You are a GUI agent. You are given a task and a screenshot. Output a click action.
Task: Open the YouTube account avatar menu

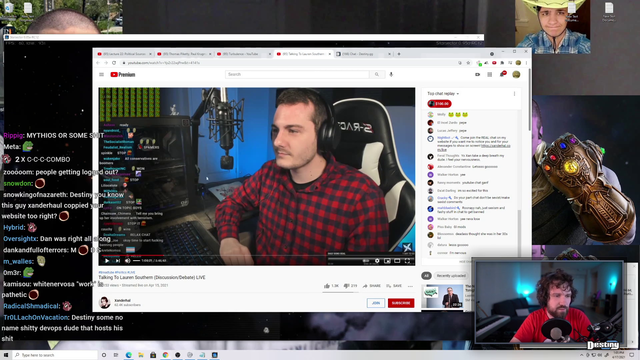point(516,74)
